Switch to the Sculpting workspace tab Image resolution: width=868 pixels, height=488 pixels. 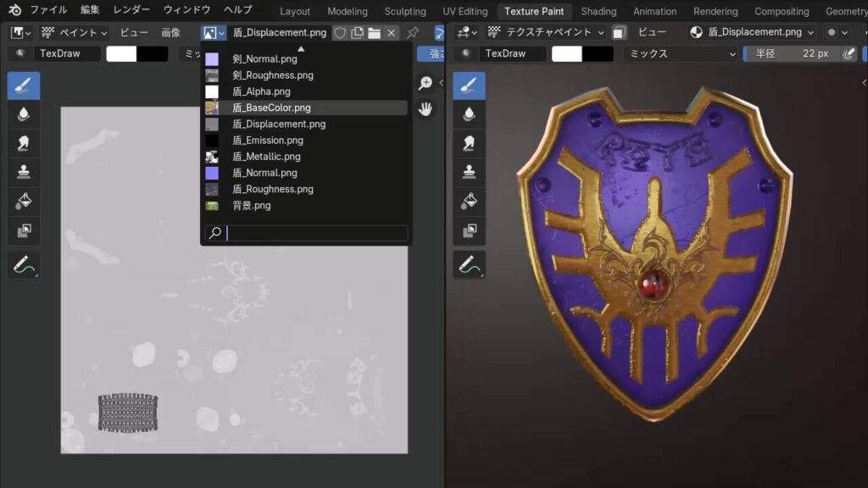(405, 11)
